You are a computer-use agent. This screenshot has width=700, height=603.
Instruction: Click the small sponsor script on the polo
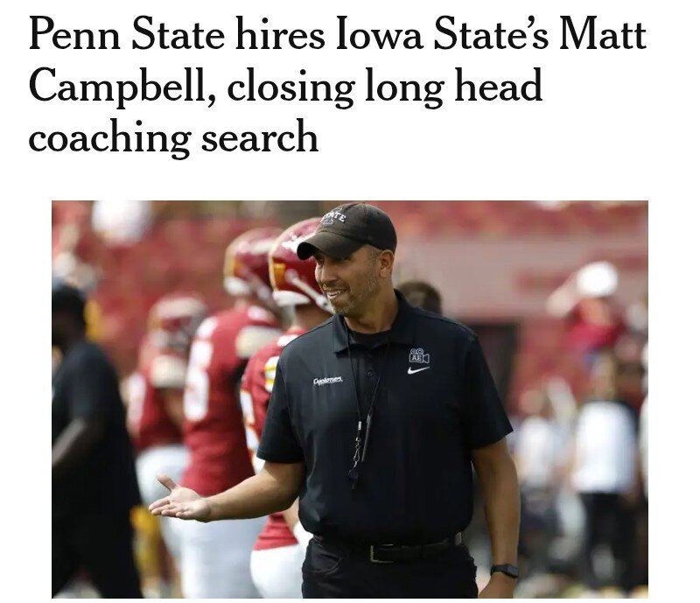pos(327,380)
